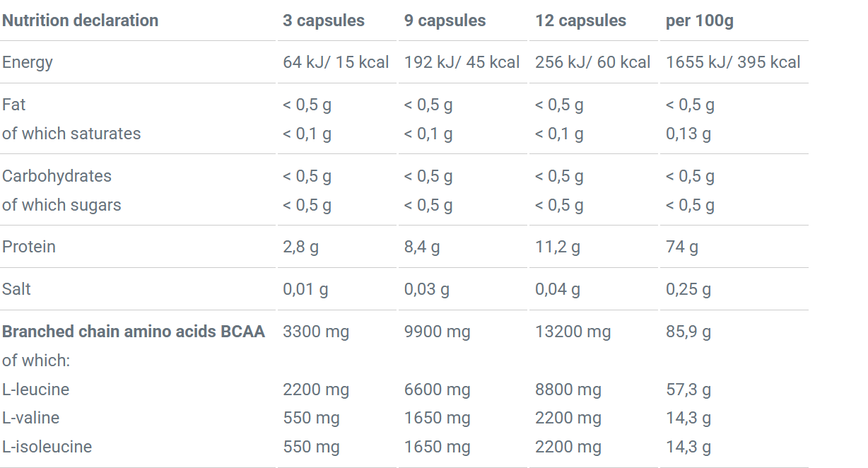Select the 74 g protein value
868x468 pixels.
[x=681, y=247]
